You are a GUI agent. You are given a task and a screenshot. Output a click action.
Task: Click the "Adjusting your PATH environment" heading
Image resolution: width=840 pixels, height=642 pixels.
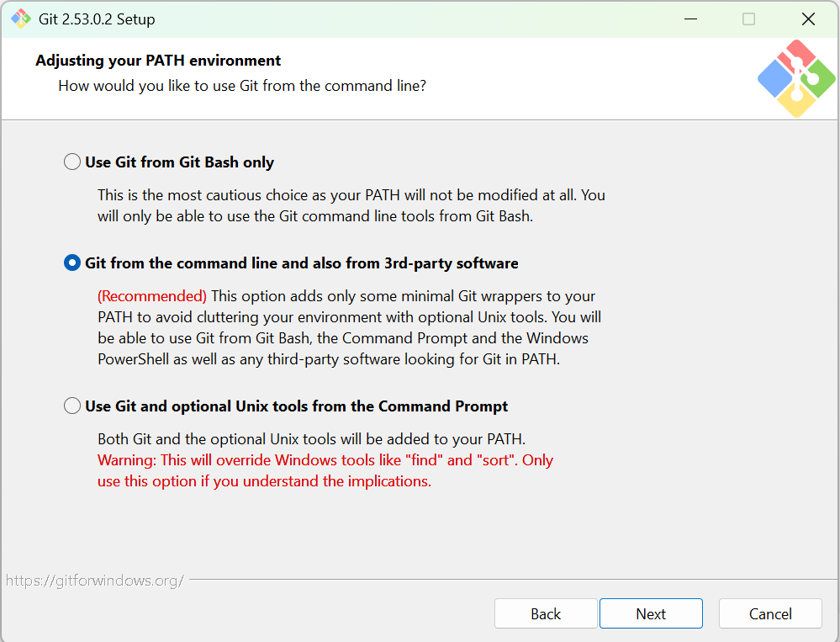point(158,61)
